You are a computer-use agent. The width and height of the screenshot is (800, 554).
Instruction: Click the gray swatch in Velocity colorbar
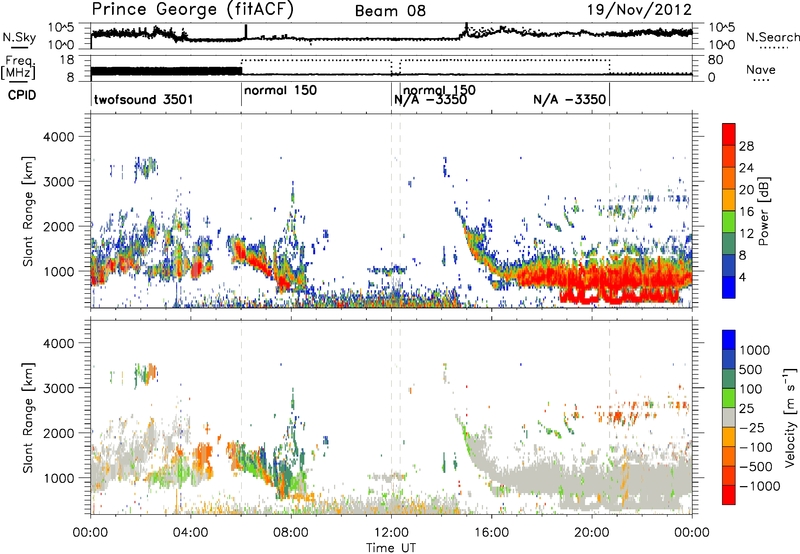pos(729,417)
